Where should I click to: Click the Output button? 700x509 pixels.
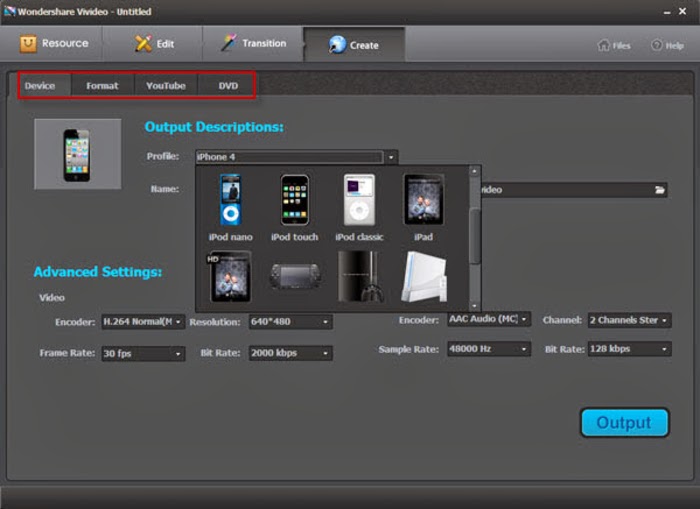(625, 422)
